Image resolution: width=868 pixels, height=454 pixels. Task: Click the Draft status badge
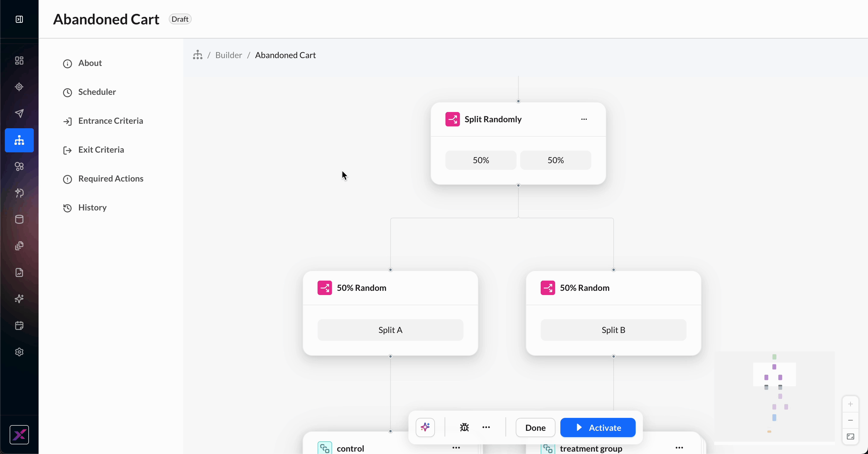click(x=180, y=19)
